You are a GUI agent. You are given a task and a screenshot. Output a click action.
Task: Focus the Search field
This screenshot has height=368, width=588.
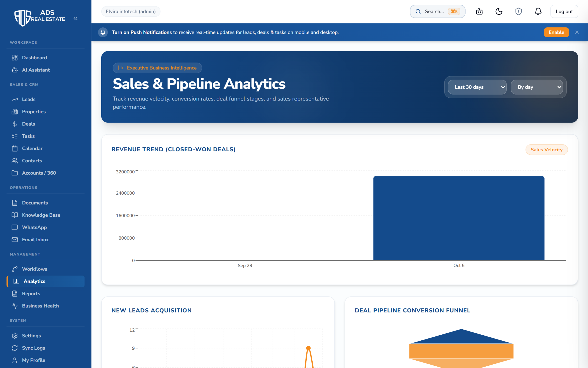tap(437, 11)
